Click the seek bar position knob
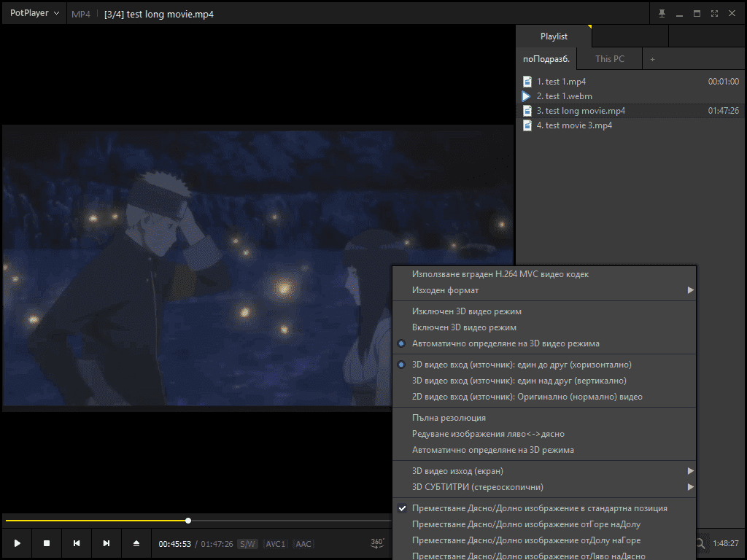Image resolution: width=747 pixels, height=560 pixels. click(188, 521)
